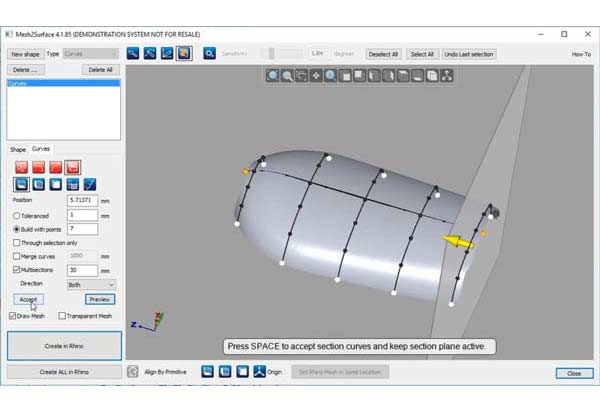The width and height of the screenshot is (600, 412).
Task: Switch to the Shape tab
Action: pos(18,149)
